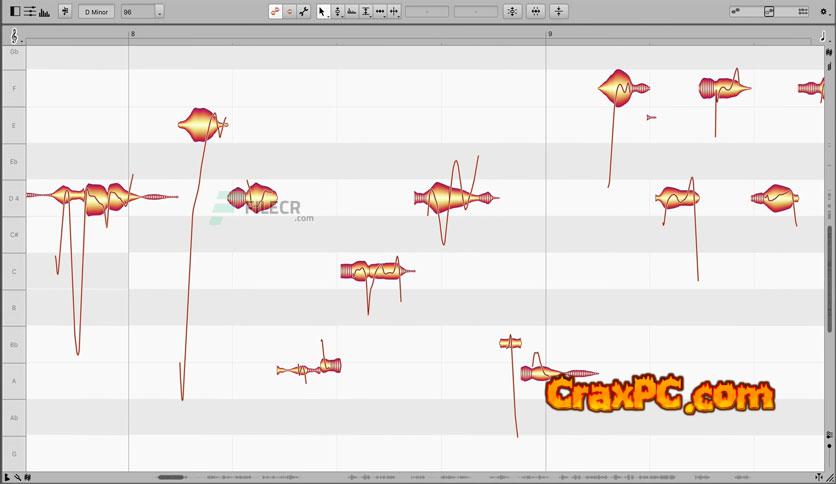Select the Pitch tool

click(x=337, y=11)
